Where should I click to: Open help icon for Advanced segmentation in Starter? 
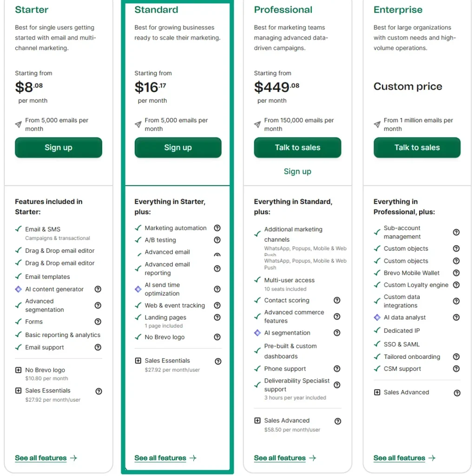(98, 305)
